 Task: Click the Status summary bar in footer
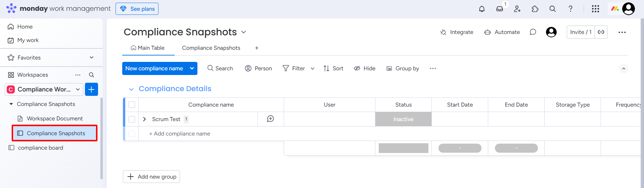(x=403, y=148)
